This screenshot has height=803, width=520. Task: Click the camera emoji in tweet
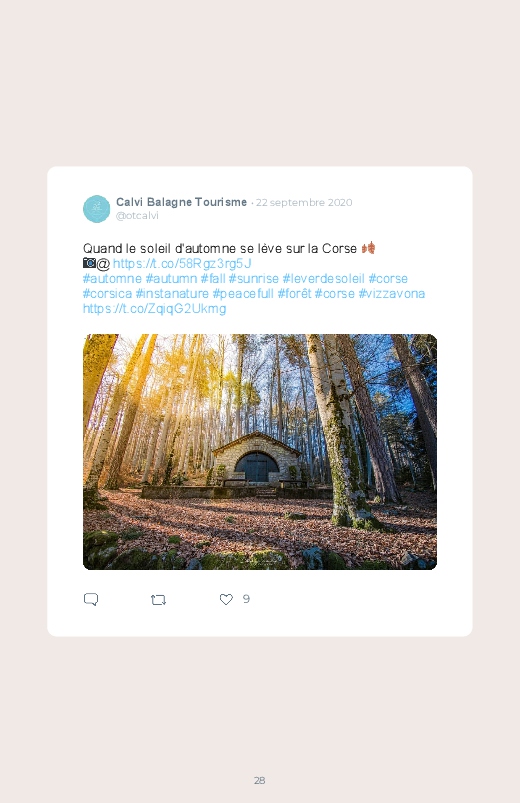click(x=89, y=263)
